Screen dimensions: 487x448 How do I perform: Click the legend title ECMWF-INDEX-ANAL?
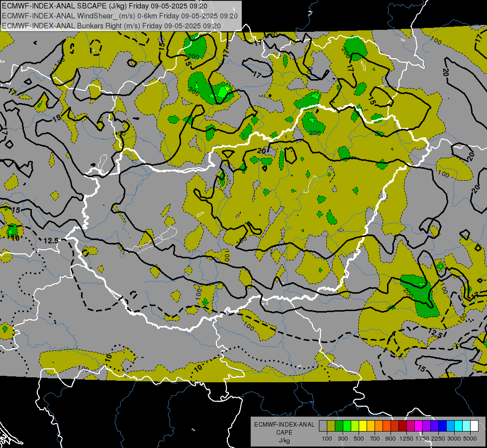pyautogui.click(x=285, y=425)
